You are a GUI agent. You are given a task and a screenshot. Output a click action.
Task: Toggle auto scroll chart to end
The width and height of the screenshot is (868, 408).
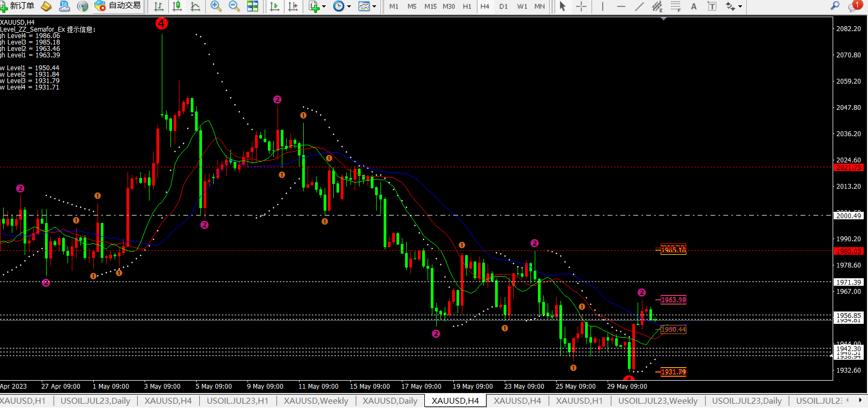275,6
